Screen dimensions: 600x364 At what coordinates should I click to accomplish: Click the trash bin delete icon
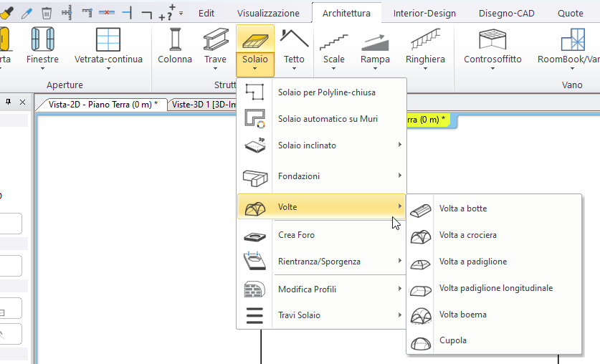pyautogui.click(x=47, y=14)
